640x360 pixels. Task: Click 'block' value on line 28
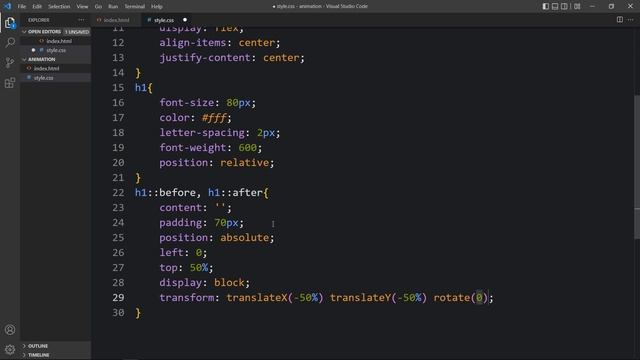229,283
